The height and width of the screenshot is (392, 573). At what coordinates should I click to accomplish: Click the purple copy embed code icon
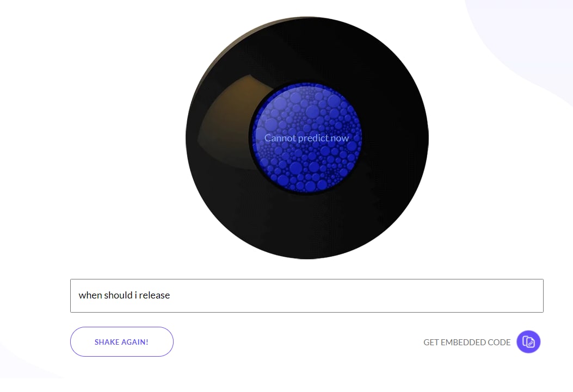pos(528,341)
